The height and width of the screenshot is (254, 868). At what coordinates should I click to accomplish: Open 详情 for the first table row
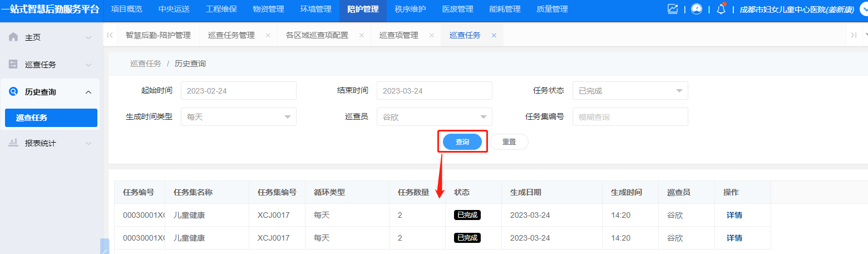click(734, 215)
